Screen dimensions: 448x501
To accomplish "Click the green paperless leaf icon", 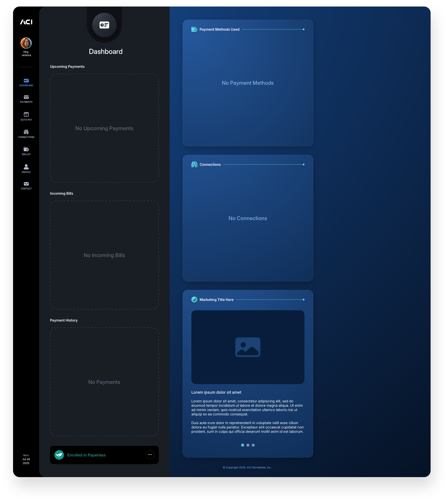I will 59,455.
